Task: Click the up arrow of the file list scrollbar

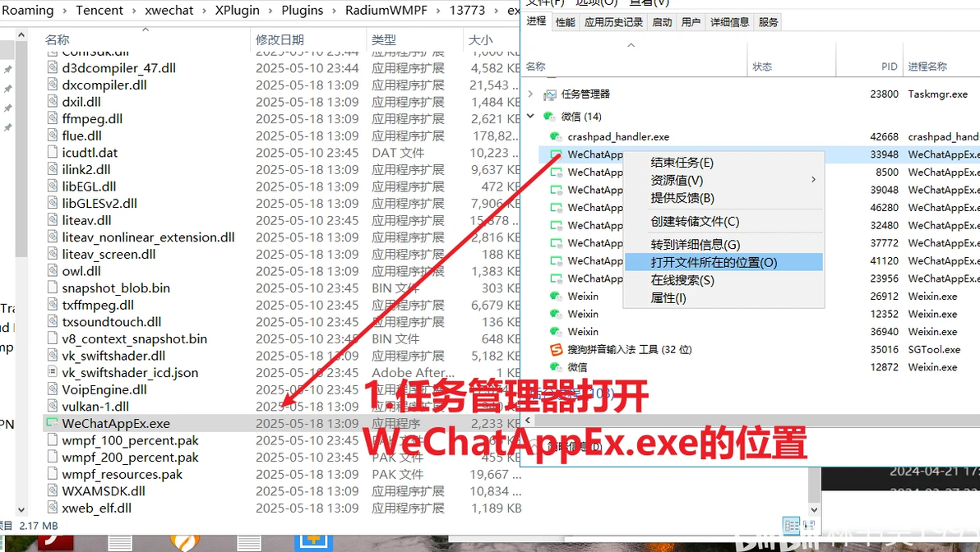Action: point(21,35)
